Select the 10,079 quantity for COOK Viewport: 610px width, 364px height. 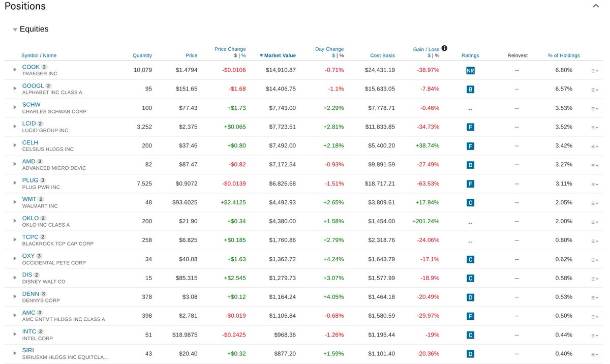point(143,70)
